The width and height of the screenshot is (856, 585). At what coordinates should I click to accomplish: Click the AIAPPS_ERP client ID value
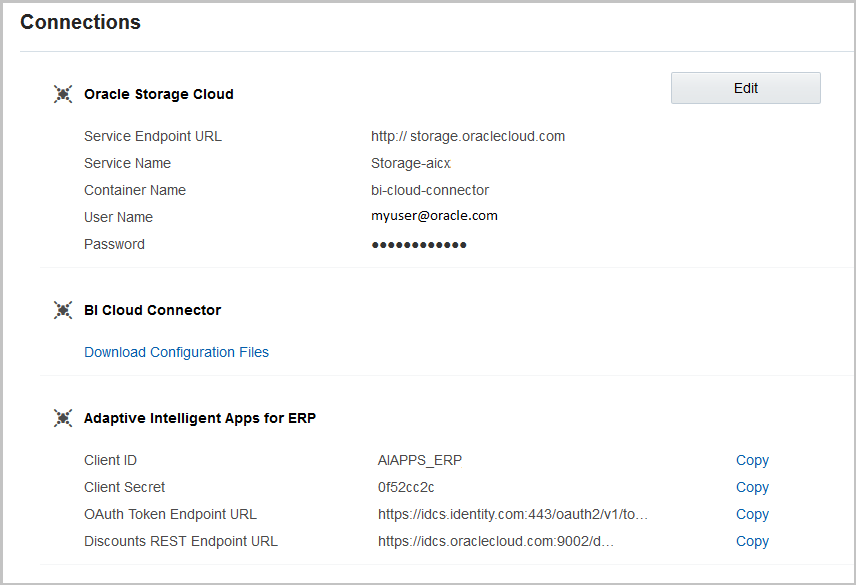(x=420, y=460)
